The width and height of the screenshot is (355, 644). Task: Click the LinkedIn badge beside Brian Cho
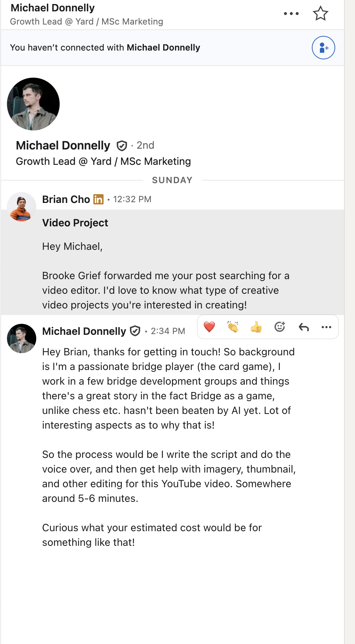click(98, 199)
